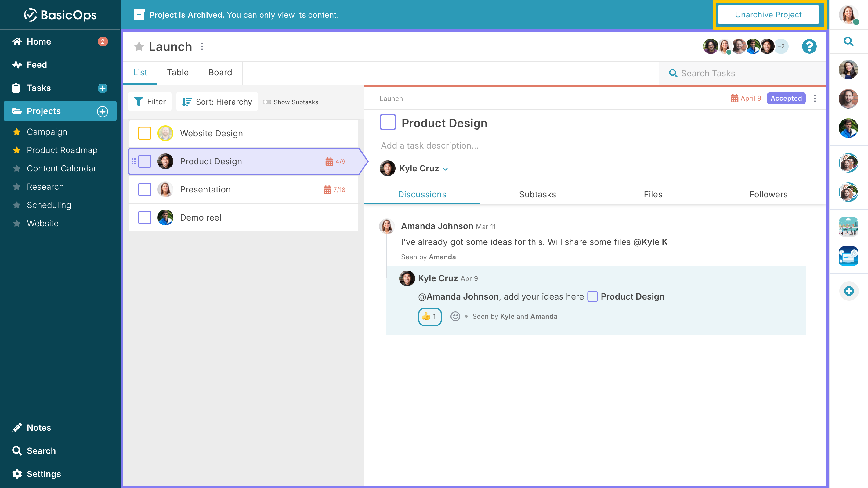This screenshot has width=868, height=488.
Task: Open the Subtasks tab
Action: [537, 194]
